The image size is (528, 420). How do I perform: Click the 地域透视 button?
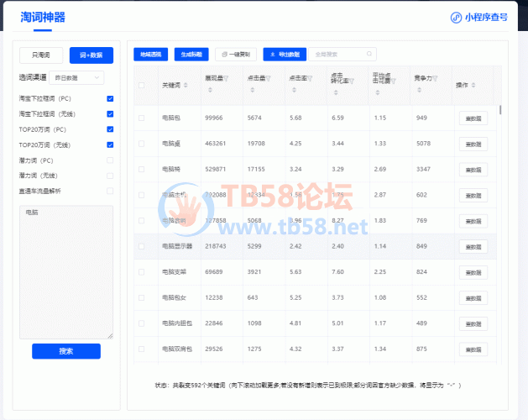[151, 55]
